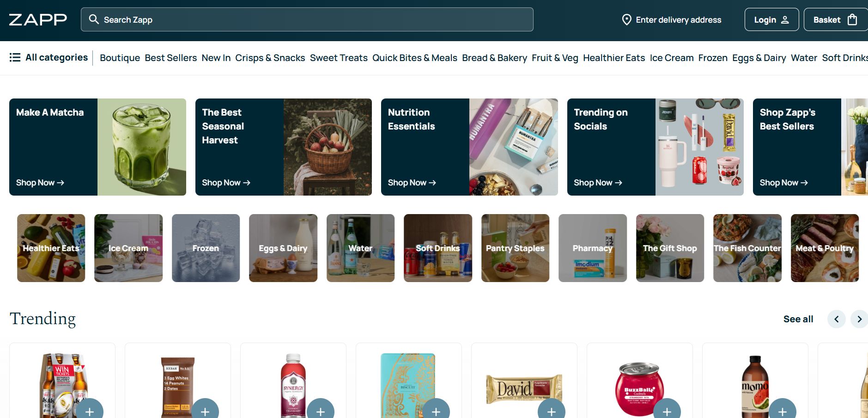
Task: Click See all for Trending
Action: 798,319
